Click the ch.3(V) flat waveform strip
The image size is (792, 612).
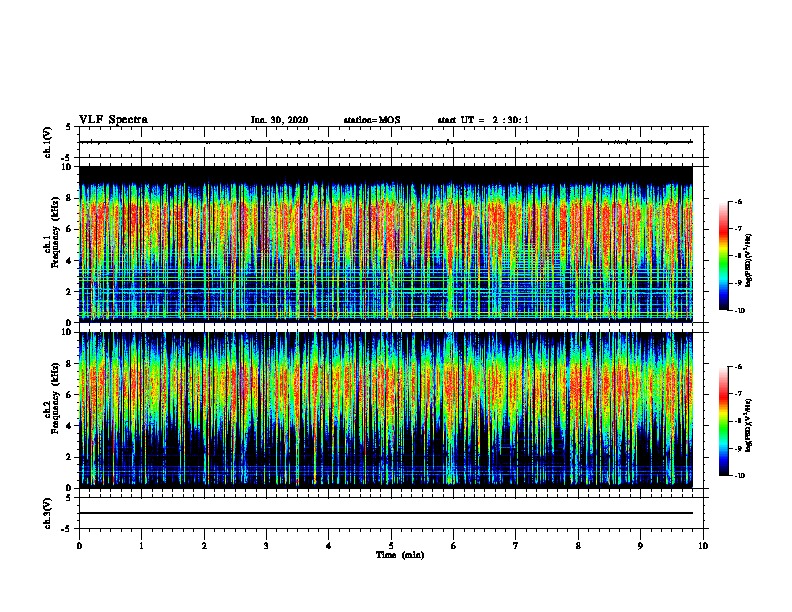pyautogui.click(x=391, y=513)
